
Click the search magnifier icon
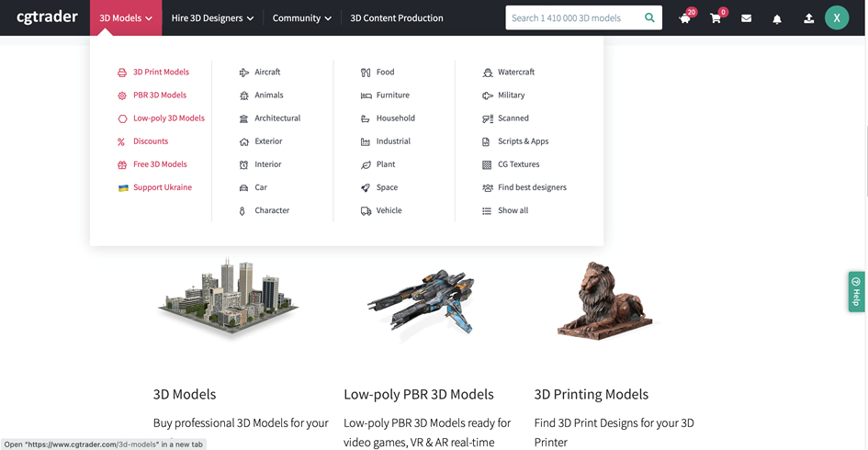point(649,17)
